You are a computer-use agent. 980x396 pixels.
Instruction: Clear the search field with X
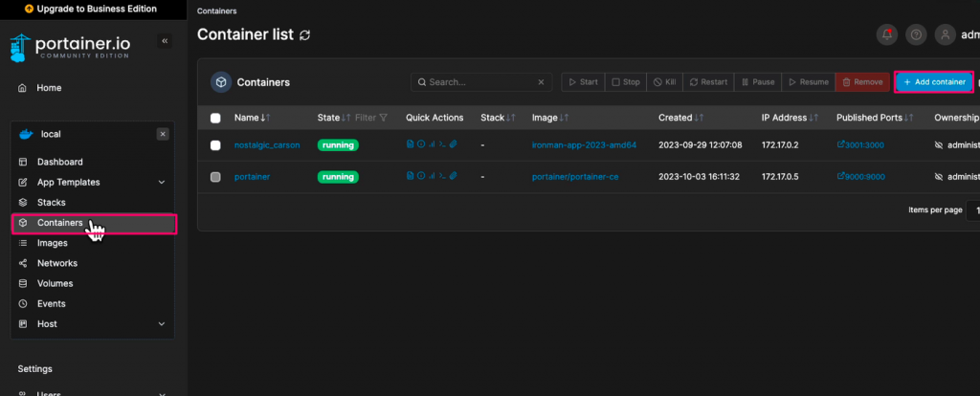point(542,82)
